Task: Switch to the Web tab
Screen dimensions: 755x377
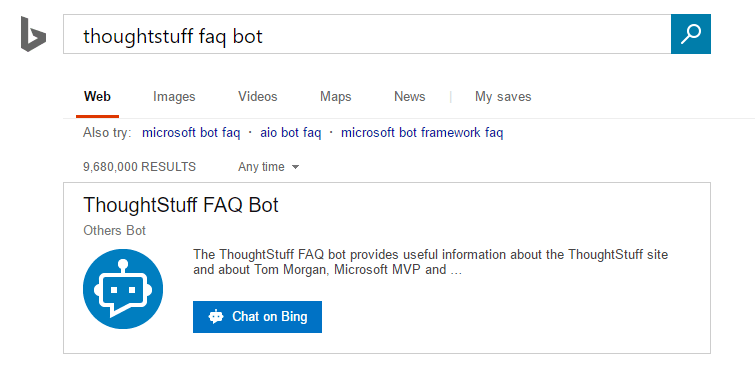Action: coord(97,97)
